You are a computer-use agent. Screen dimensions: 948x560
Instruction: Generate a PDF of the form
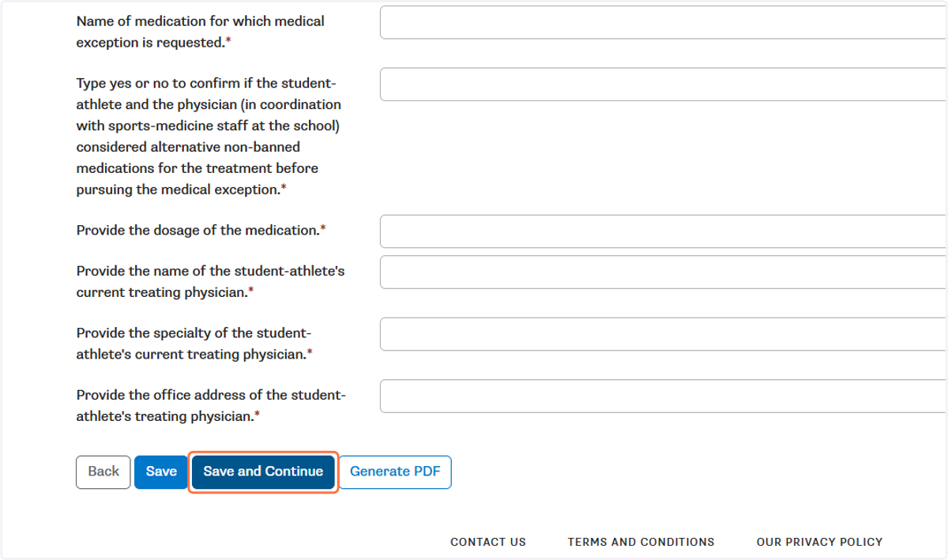click(x=395, y=472)
